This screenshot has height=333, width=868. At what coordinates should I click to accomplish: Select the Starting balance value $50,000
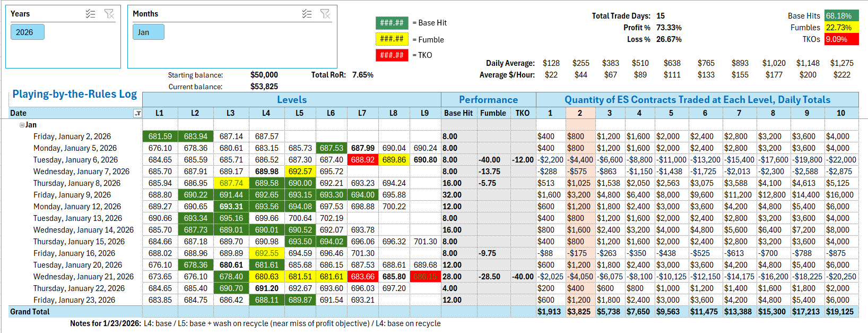point(264,75)
